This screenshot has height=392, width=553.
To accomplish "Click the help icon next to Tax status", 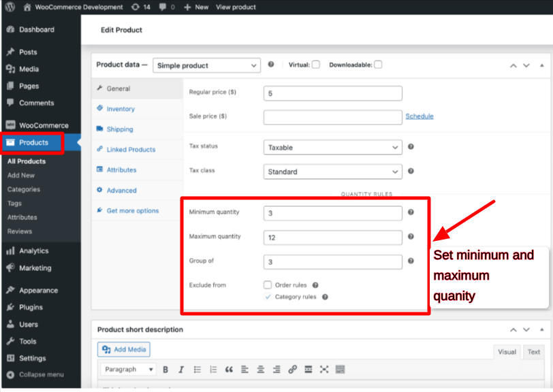I will [411, 146].
